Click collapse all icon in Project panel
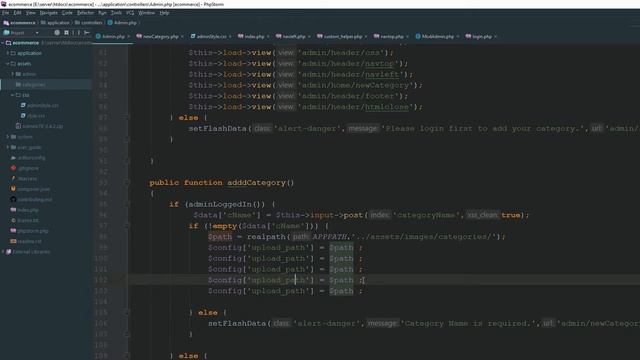640x360 pixels. point(67,33)
